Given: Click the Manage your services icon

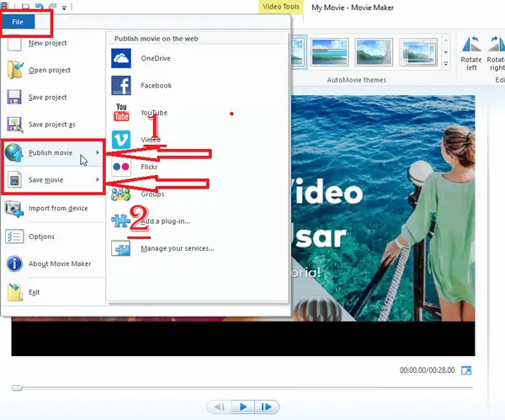Looking at the screenshot, I should pos(120,248).
